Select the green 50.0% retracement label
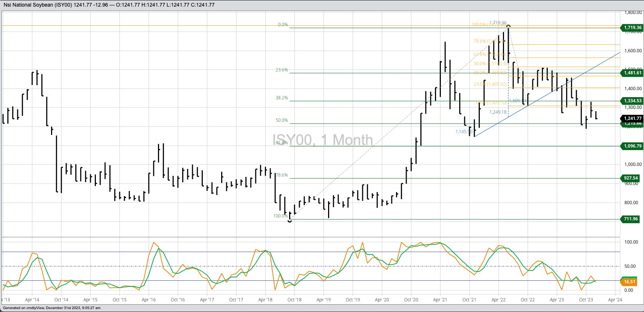The width and height of the screenshot is (644, 312). (282, 120)
